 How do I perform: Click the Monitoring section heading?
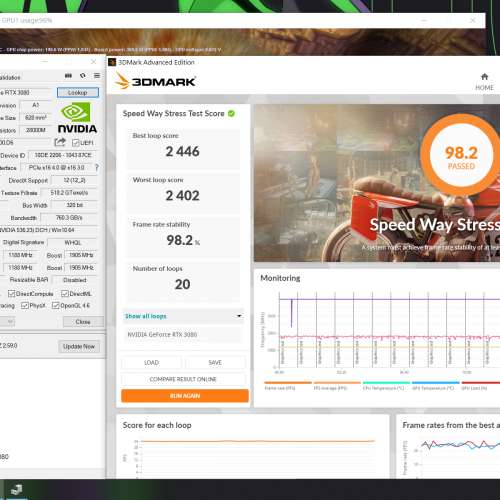pos(280,278)
